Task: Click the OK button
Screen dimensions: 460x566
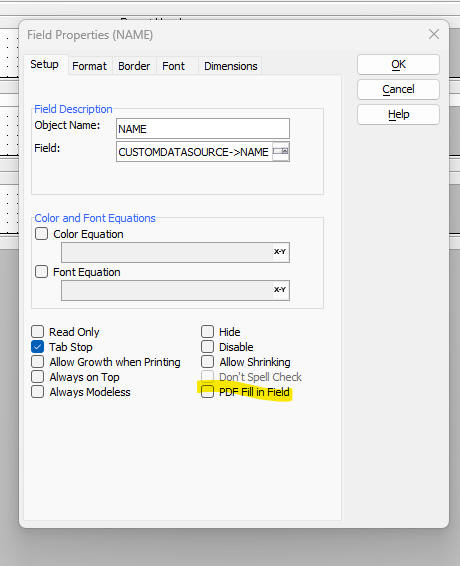Action: click(x=398, y=65)
